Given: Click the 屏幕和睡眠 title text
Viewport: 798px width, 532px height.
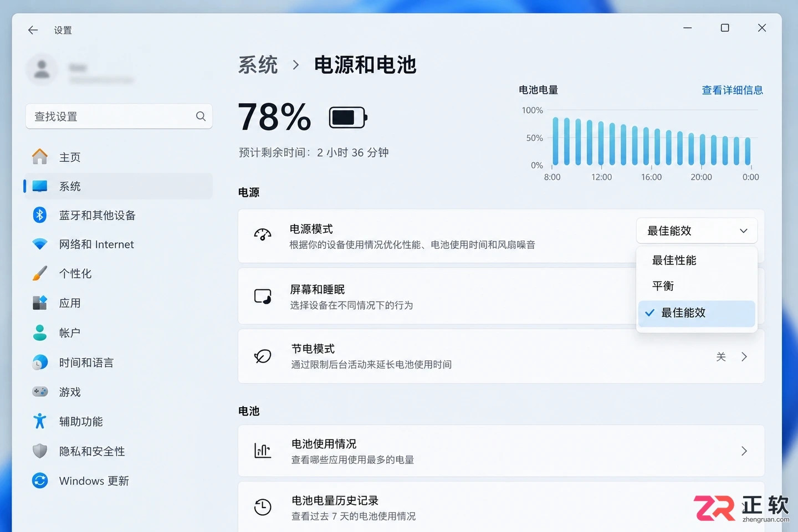Looking at the screenshot, I should click(318, 289).
